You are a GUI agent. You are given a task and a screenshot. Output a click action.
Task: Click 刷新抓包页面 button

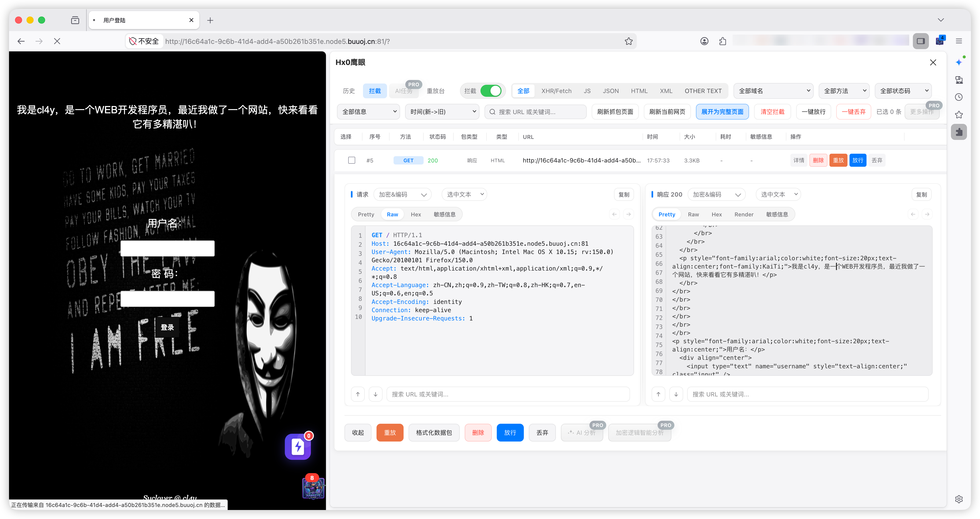coord(615,112)
